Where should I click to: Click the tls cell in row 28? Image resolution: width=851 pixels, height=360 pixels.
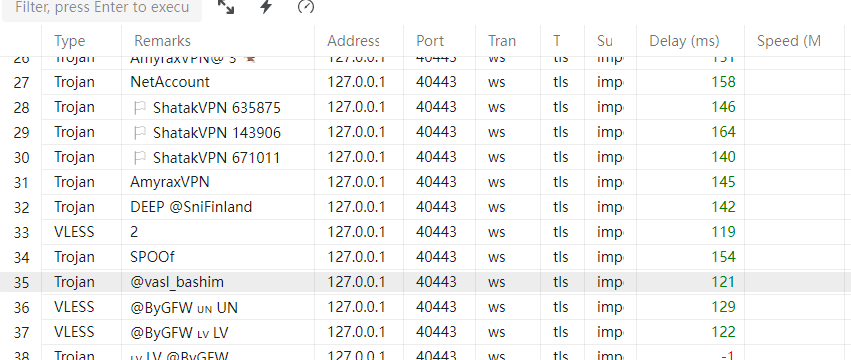pyautogui.click(x=561, y=107)
